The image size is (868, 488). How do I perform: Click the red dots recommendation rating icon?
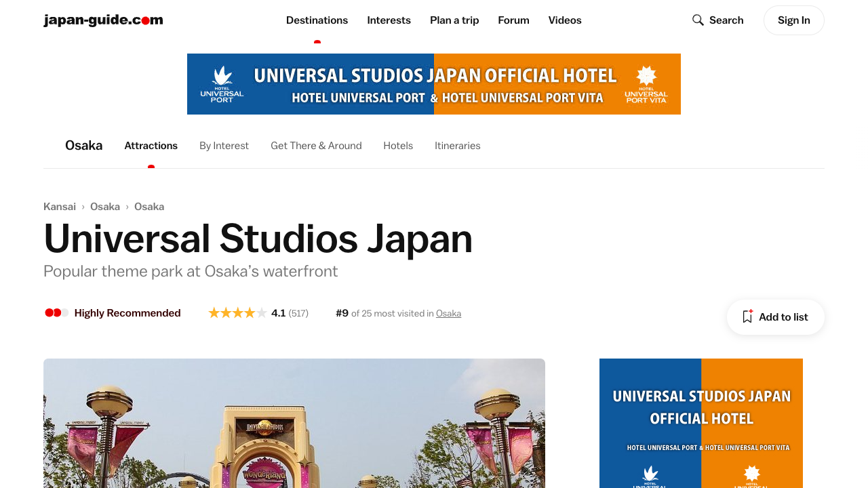pos(56,313)
